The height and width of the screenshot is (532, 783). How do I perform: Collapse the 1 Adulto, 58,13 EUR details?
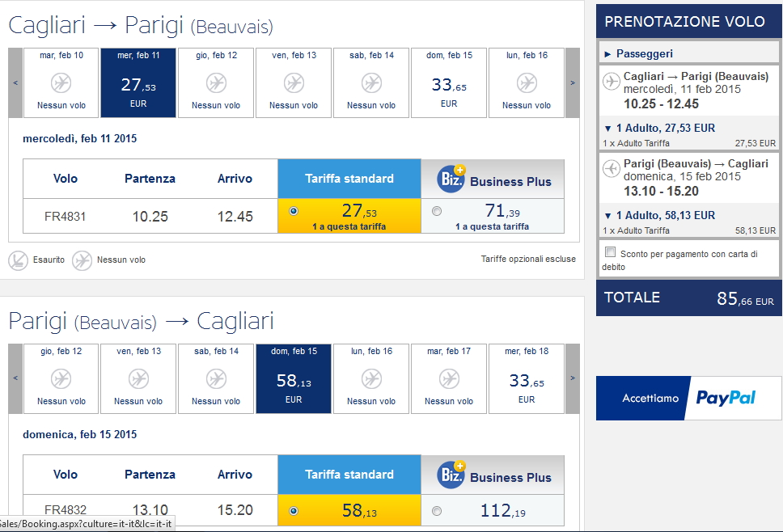click(x=608, y=215)
